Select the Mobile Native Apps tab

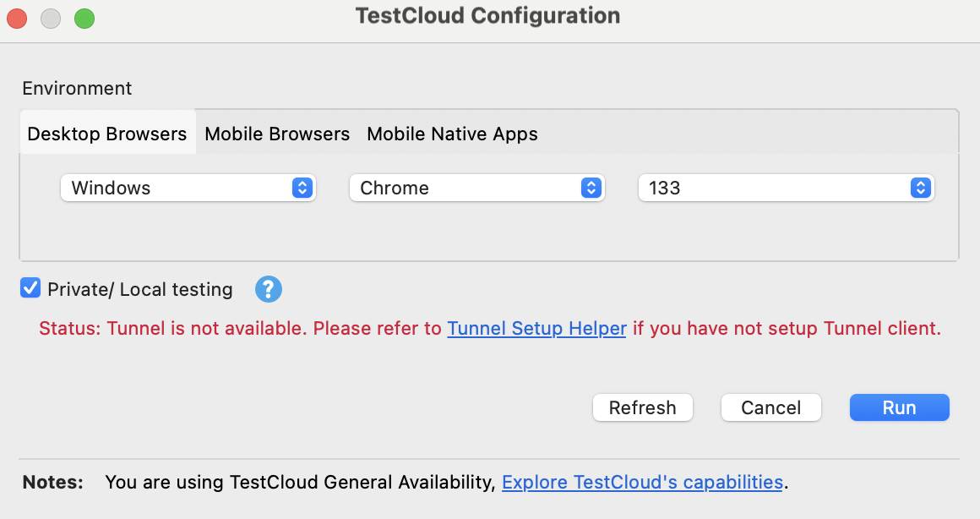(x=452, y=134)
